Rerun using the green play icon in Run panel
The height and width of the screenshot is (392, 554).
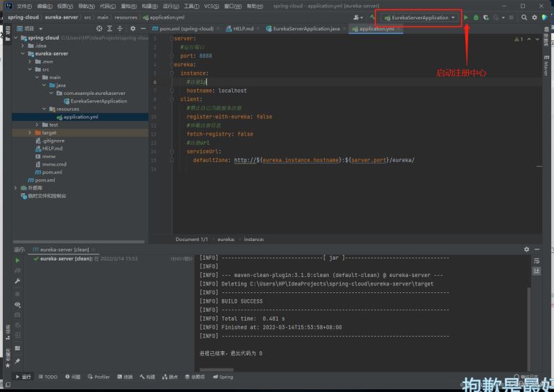coord(17,260)
